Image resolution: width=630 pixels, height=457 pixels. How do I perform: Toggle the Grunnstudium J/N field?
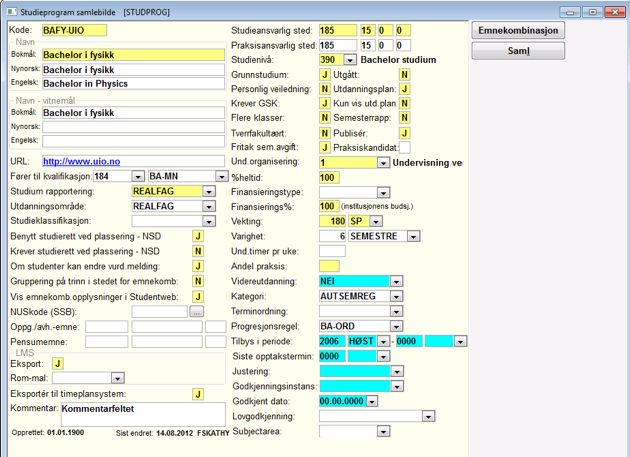coord(325,75)
